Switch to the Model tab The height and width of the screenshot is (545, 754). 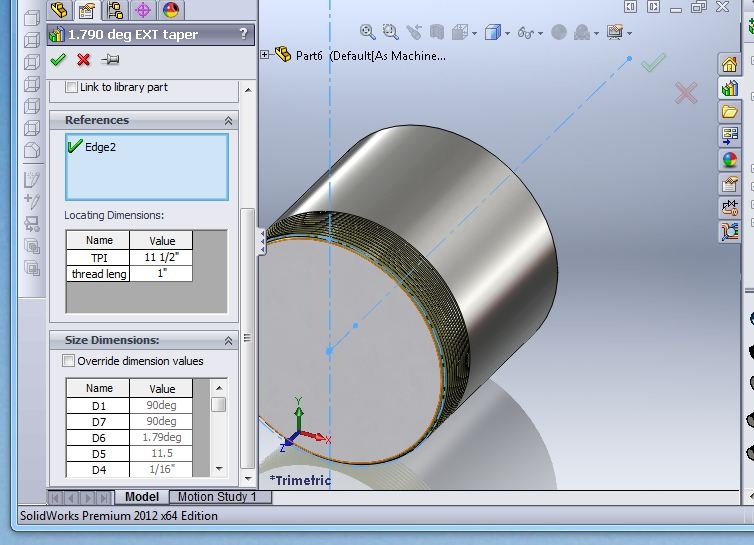click(x=141, y=497)
